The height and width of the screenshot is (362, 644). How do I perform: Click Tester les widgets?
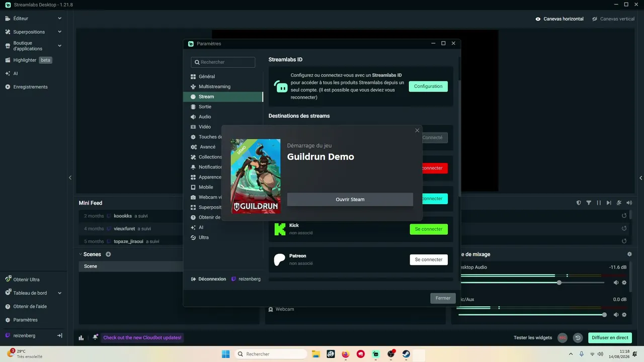533,338
